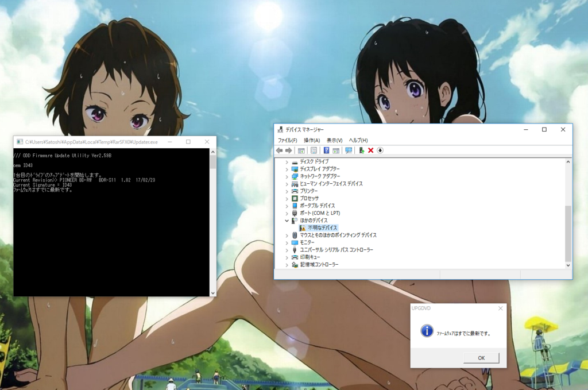The height and width of the screenshot is (390, 588).
Task: Expand the ポータブル デバイス node
Action: tap(287, 206)
